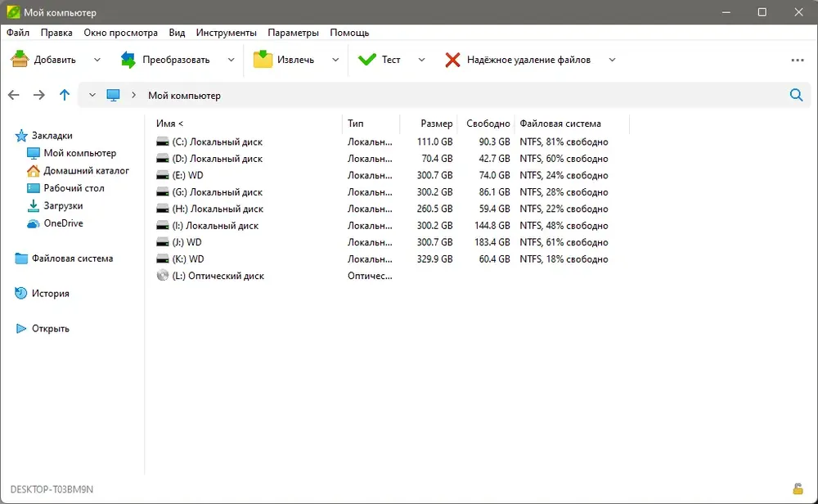Image resolution: width=818 pixels, height=504 pixels.
Task: Open the Tools menu (Инструменты)
Action: pyautogui.click(x=227, y=33)
